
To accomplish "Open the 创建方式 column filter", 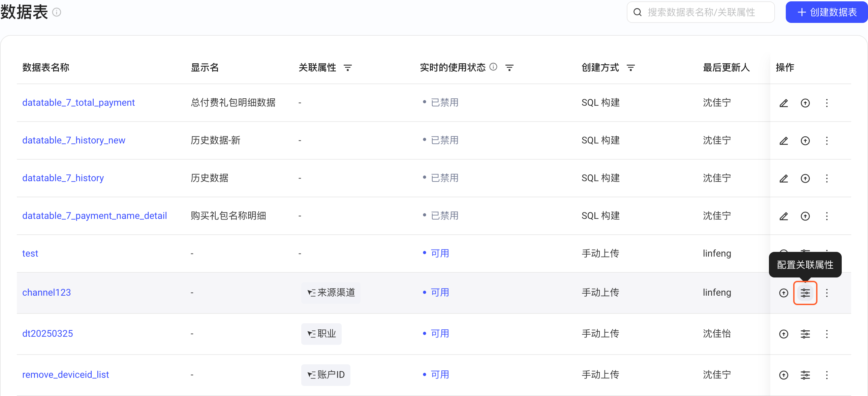I will click(x=631, y=68).
